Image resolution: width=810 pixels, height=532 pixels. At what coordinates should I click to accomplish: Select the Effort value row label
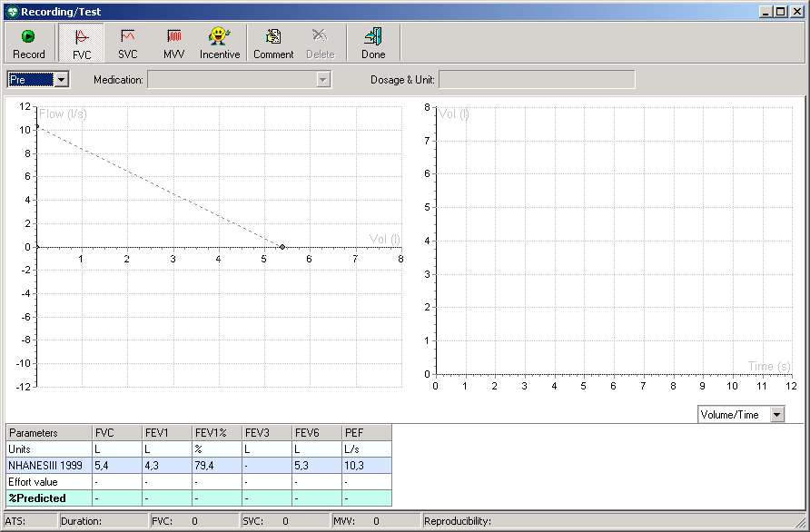(49, 482)
